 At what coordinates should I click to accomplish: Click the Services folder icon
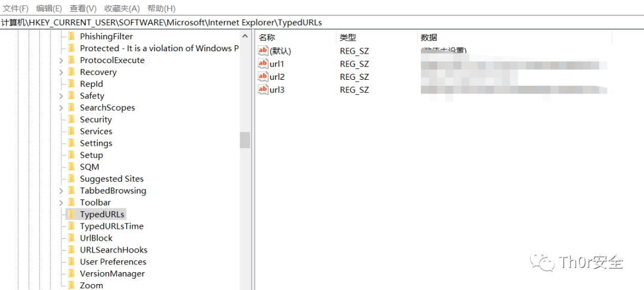click(x=72, y=131)
